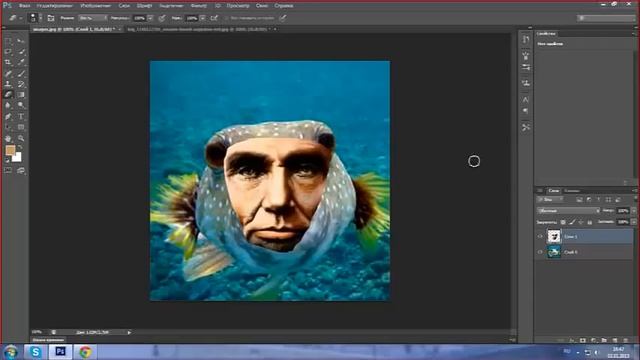Viewport: 640px width, 360px height.
Task: Open the Файл menu
Action: tap(24, 6)
